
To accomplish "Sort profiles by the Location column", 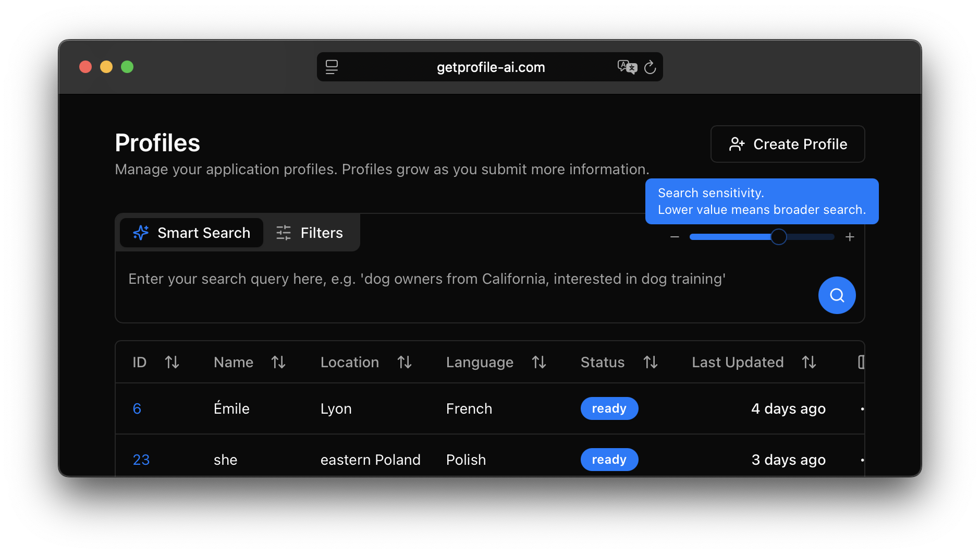I will (x=405, y=362).
